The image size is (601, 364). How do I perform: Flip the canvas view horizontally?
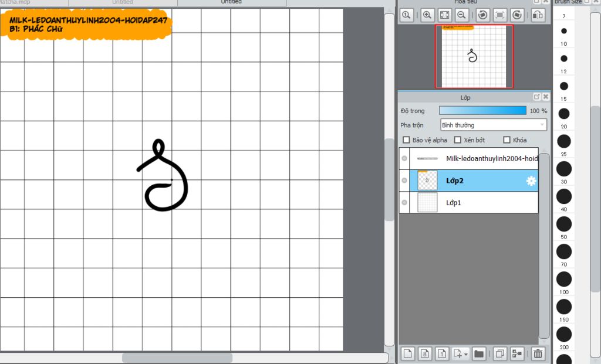tap(537, 15)
